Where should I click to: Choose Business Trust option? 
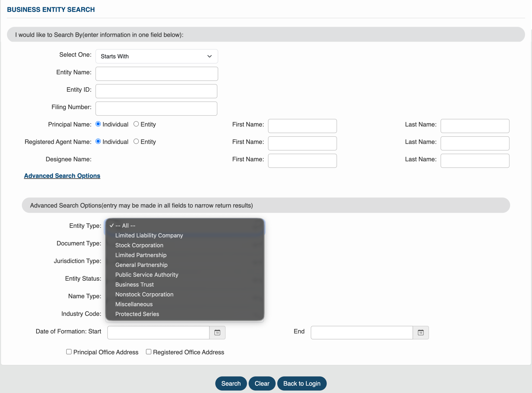pos(185,285)
